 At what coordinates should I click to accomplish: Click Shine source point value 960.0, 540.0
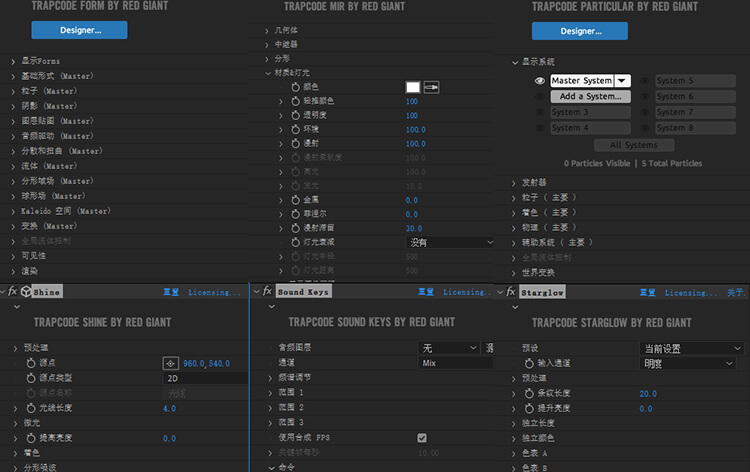(x=206, y=363)
